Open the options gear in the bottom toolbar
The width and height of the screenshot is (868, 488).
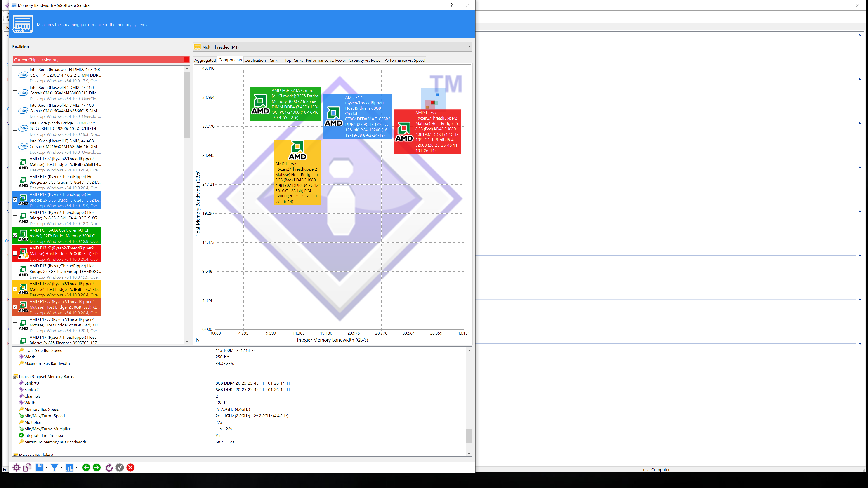point(17,467)
